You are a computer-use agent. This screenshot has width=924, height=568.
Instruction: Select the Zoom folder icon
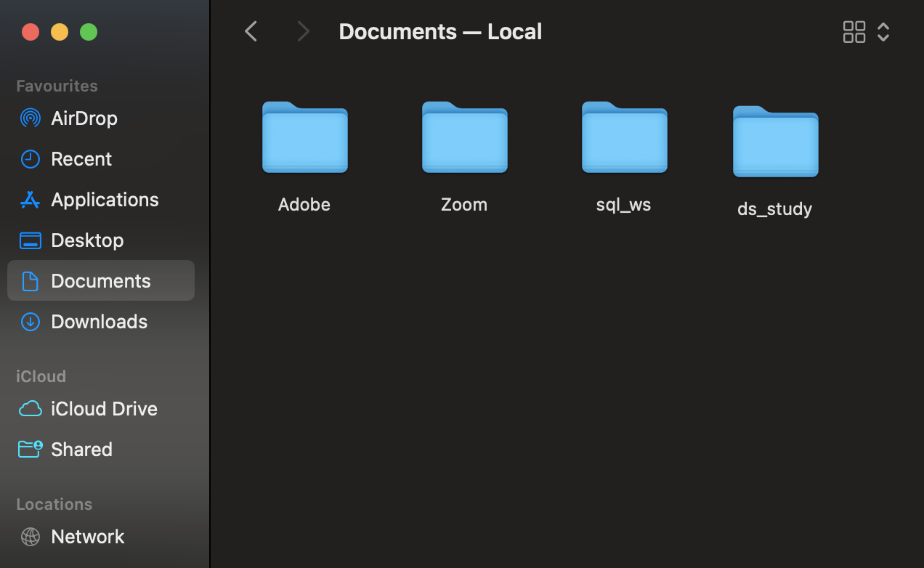tap(465, 137)
